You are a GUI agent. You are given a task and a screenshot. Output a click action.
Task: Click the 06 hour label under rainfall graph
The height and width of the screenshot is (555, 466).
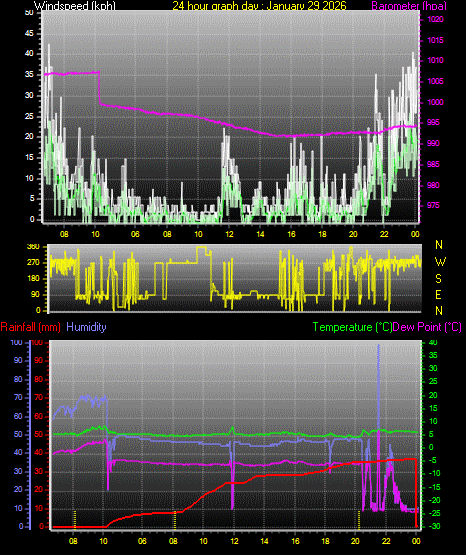(x=142, y=541)
